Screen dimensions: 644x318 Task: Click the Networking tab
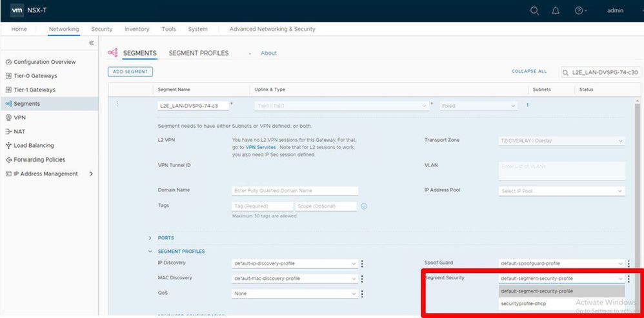pos(64,29)
